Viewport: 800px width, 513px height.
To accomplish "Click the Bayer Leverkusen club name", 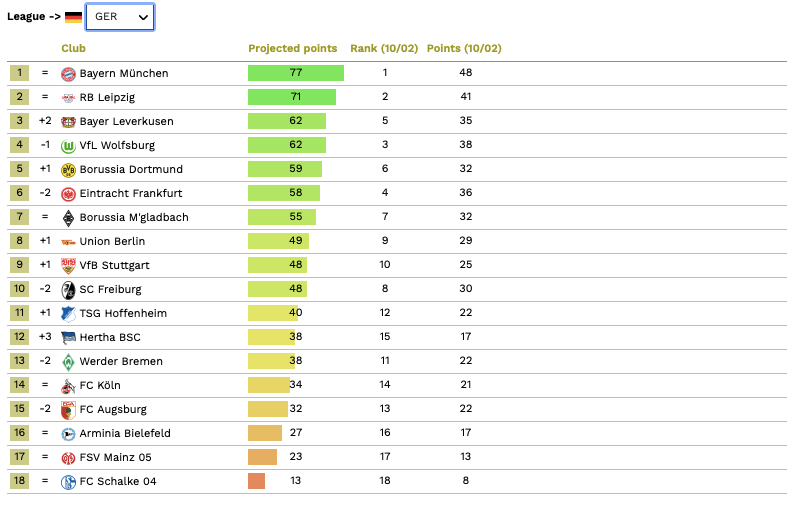I will pyautogui.click(x=126, y=121).
